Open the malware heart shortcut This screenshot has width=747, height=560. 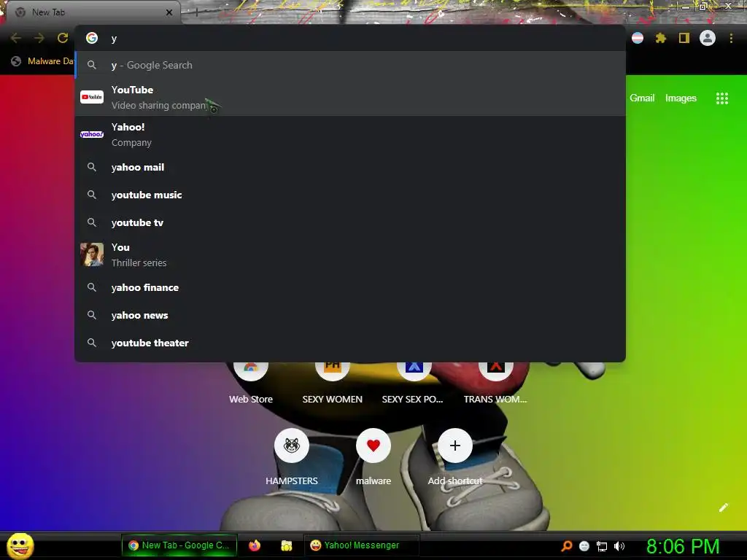(x=373, y=456)
